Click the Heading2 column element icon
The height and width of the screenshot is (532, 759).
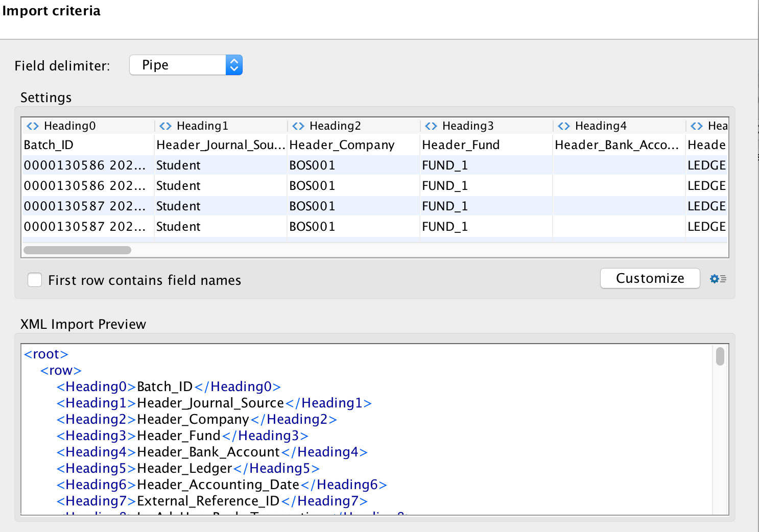point(298,126)
